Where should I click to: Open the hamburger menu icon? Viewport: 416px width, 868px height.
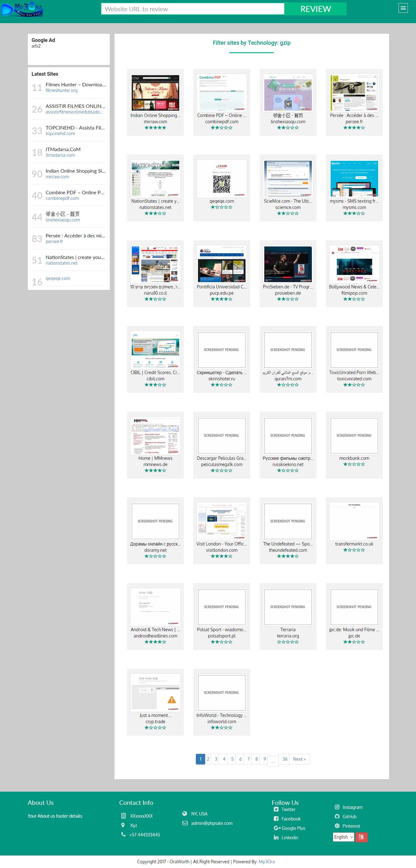[x=403, y=8]
